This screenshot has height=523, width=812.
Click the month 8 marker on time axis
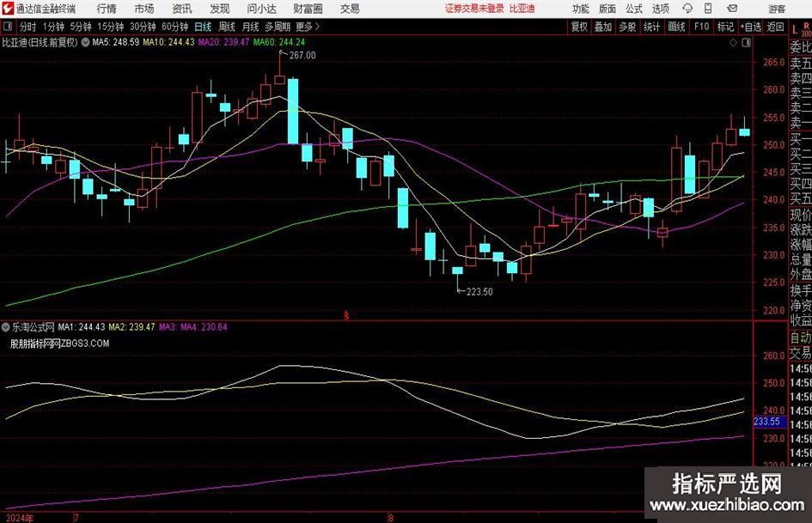(390, 517)
